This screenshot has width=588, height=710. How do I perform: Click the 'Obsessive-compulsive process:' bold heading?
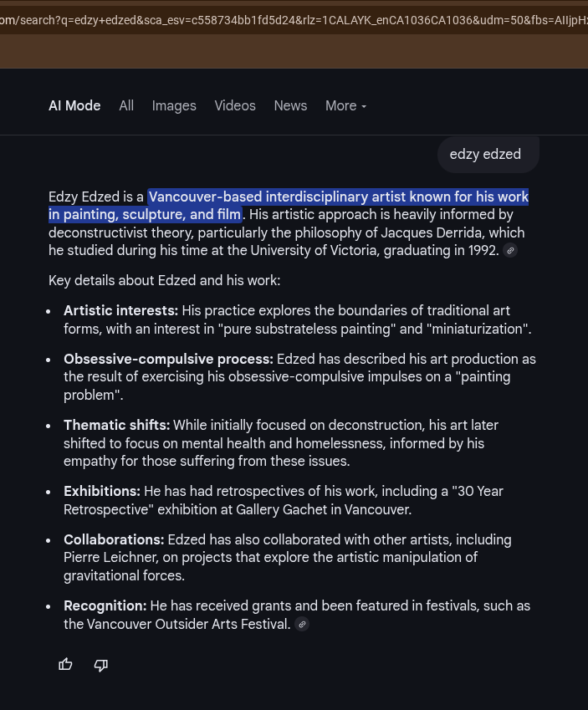click(x=168, y=359)
